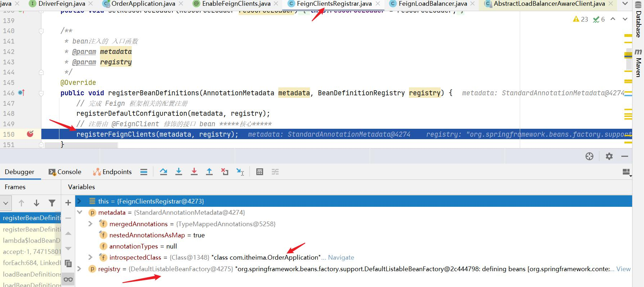
Task: Click the Trace Current Stream Chain icon
Action: (x=275, y=172)
